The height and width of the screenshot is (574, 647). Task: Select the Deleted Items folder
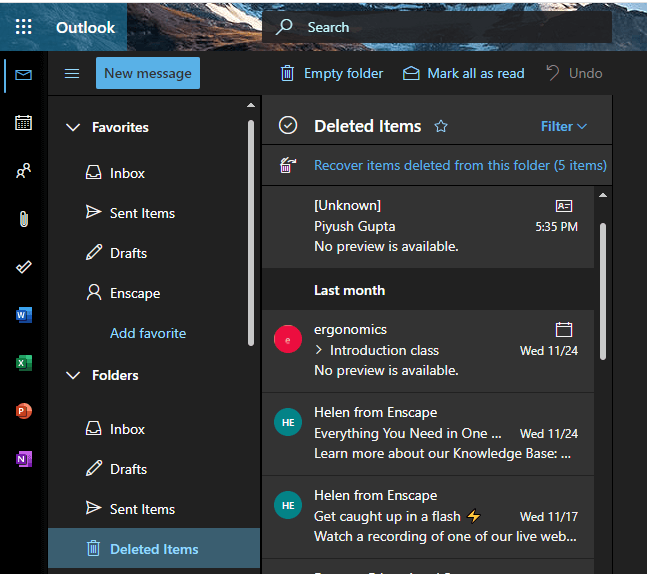click(x=154, y=549)
